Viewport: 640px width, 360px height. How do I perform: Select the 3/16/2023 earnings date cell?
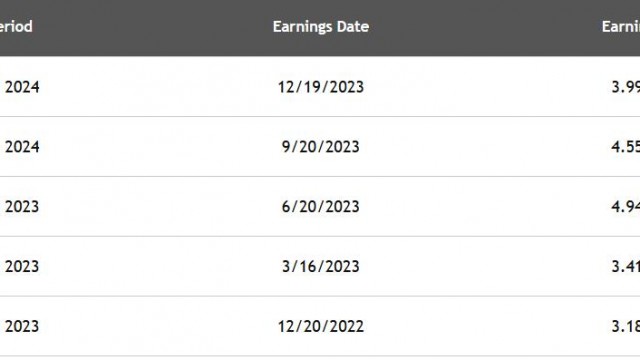pyautogui.click(x=321, y=267)
